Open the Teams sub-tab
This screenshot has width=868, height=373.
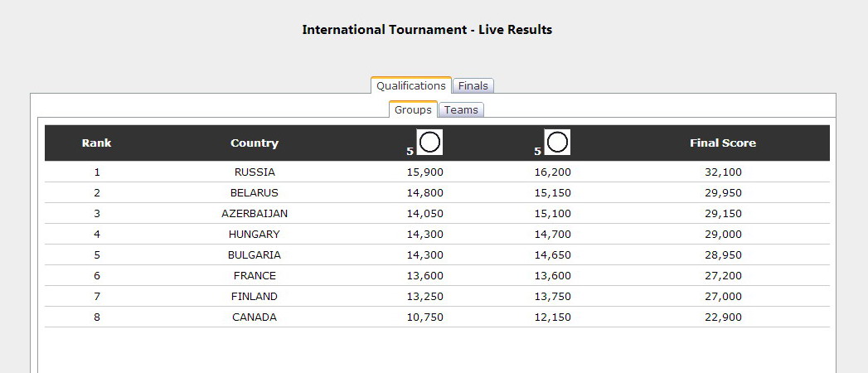coord(461,109)
